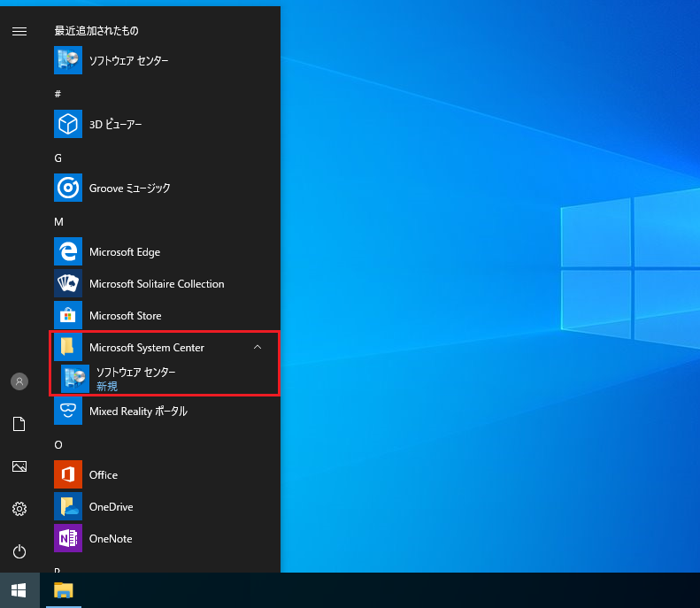
Task: Select the Microsoft Store label
Action: coord(126,316)
